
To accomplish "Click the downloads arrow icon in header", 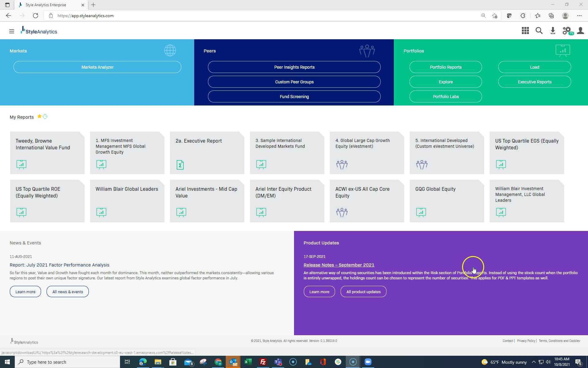I will click(x=553, y=31).
